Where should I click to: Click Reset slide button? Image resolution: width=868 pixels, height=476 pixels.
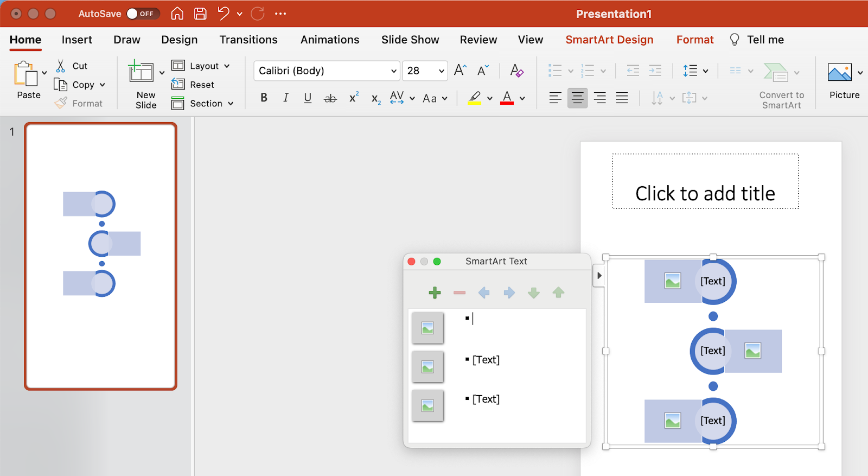click(x=193, y=85)
